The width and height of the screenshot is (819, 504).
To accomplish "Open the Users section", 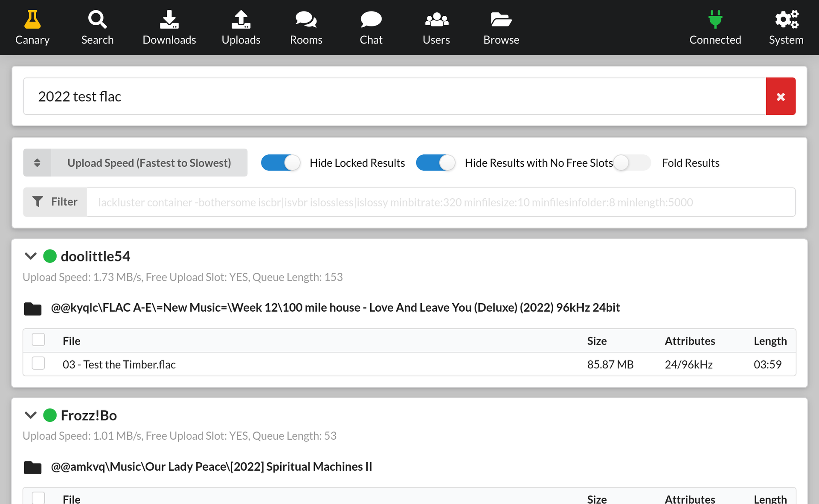I will click(x=436, y=28).
